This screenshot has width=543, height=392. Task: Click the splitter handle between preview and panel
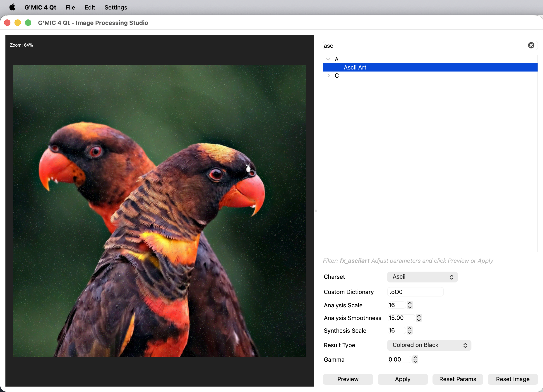click(316, 211)
